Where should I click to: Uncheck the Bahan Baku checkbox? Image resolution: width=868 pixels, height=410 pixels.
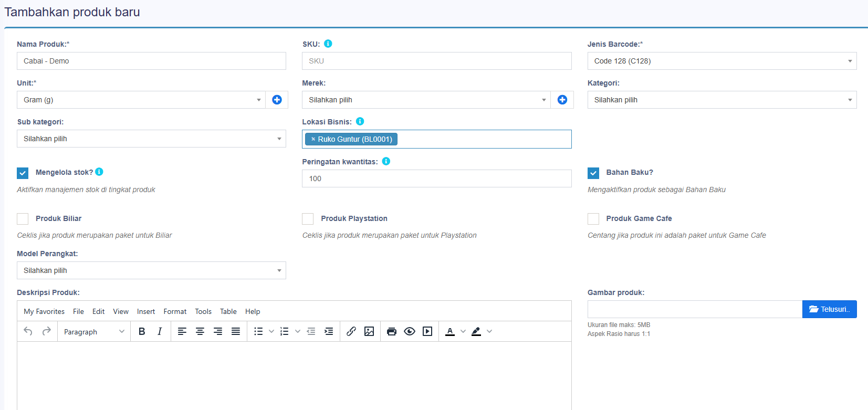click(x=593, y=173)
